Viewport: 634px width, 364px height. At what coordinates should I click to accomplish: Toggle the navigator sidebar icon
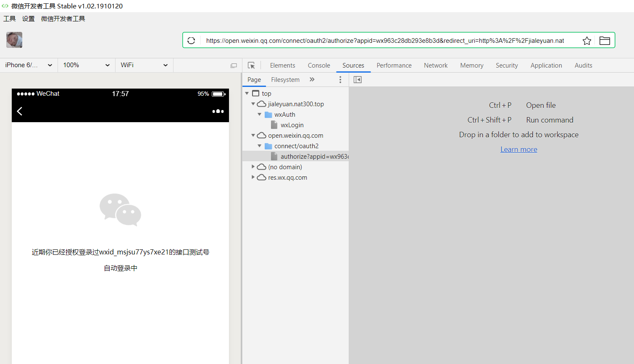coord(358,80)
